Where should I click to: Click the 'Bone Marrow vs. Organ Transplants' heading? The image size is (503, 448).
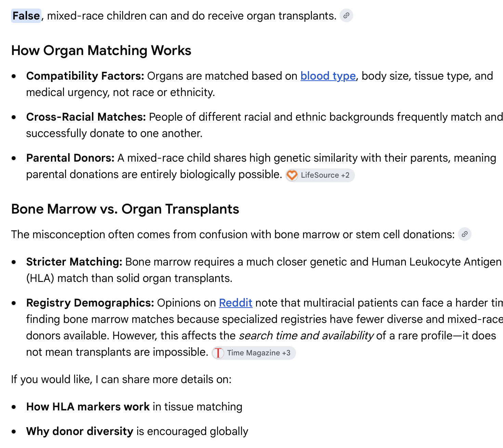125,209
